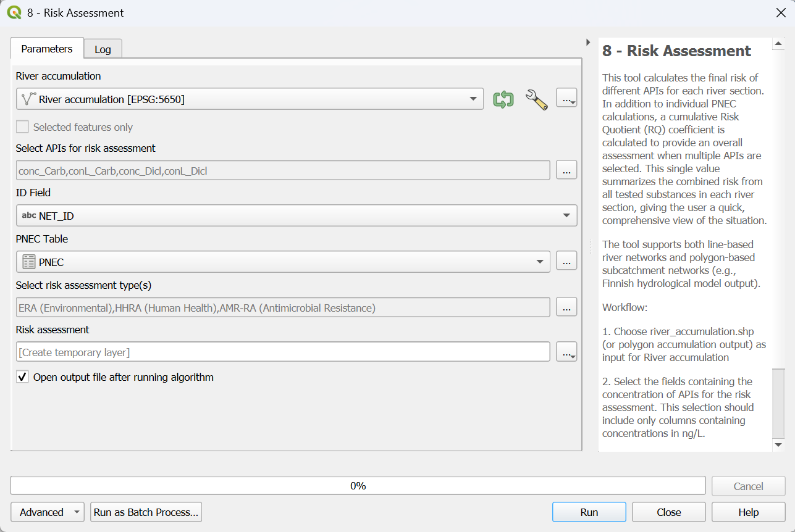
Task: Click the 0% progress bar
Action: (358, 486)
